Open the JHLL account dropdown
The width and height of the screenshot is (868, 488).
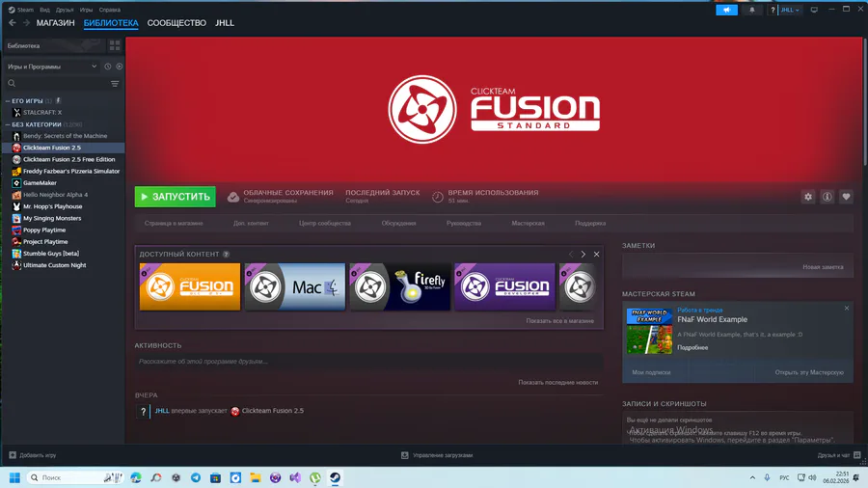pos(790,10)
